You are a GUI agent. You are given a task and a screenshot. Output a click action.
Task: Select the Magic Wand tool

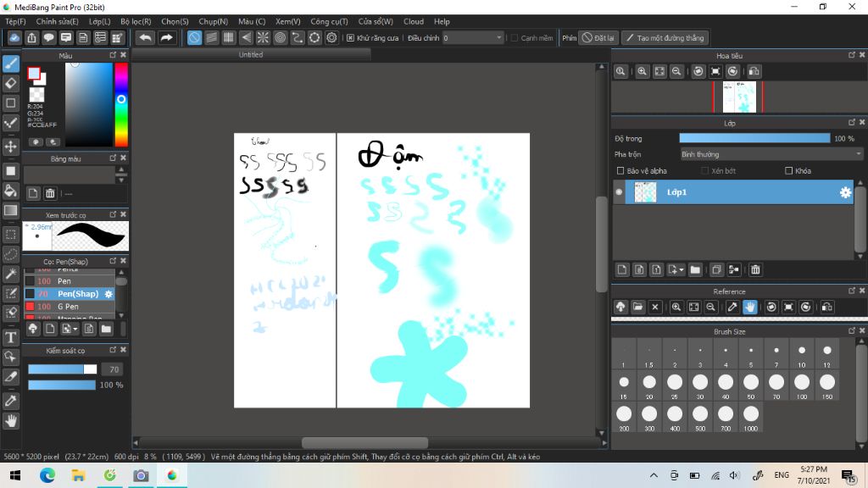10,274
